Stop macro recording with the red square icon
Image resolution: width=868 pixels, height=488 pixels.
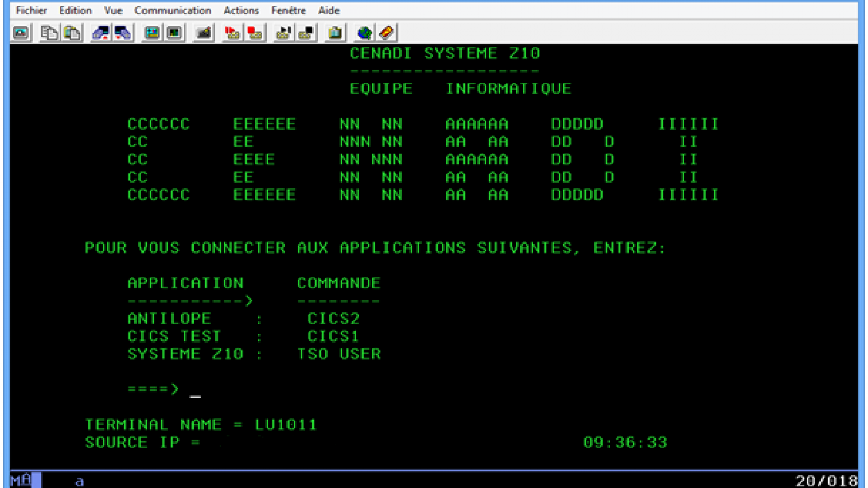pos(255,33)
